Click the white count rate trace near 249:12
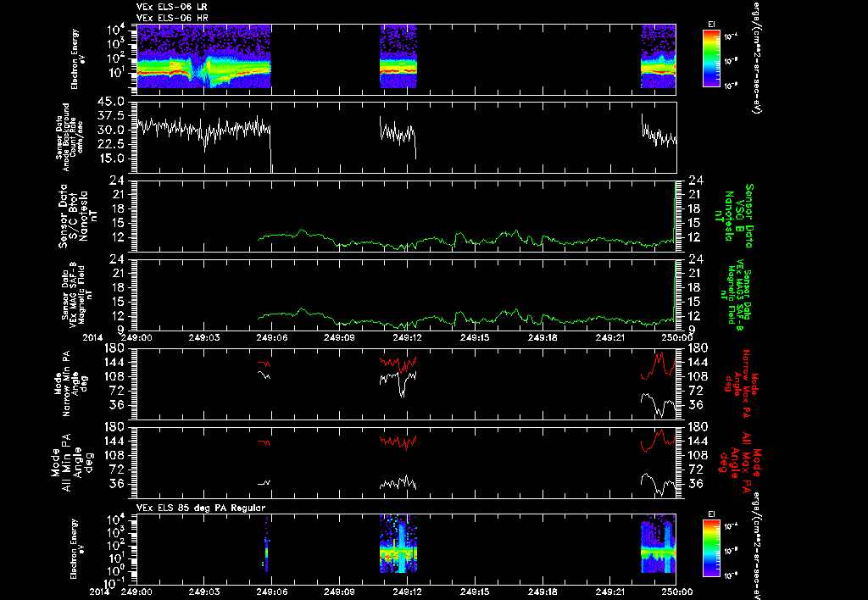Viewport: 868px width, 600px height. (x=398, y=135)
